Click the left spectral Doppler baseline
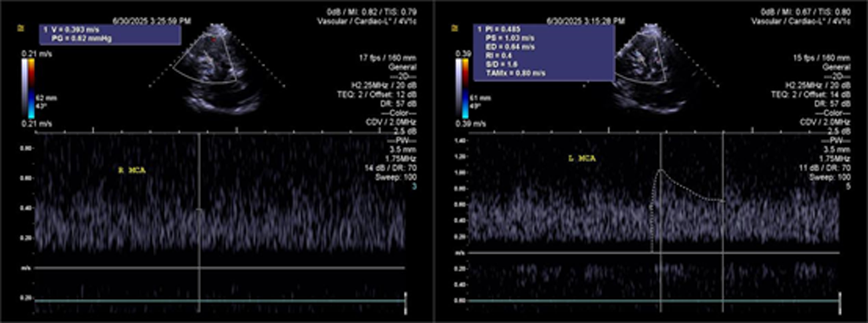 [219, 268]
